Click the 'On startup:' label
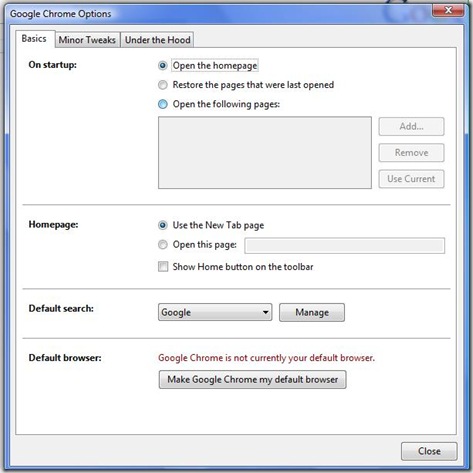Image resolution: width=473 pixels, height=473 pixels. (53, 65)
